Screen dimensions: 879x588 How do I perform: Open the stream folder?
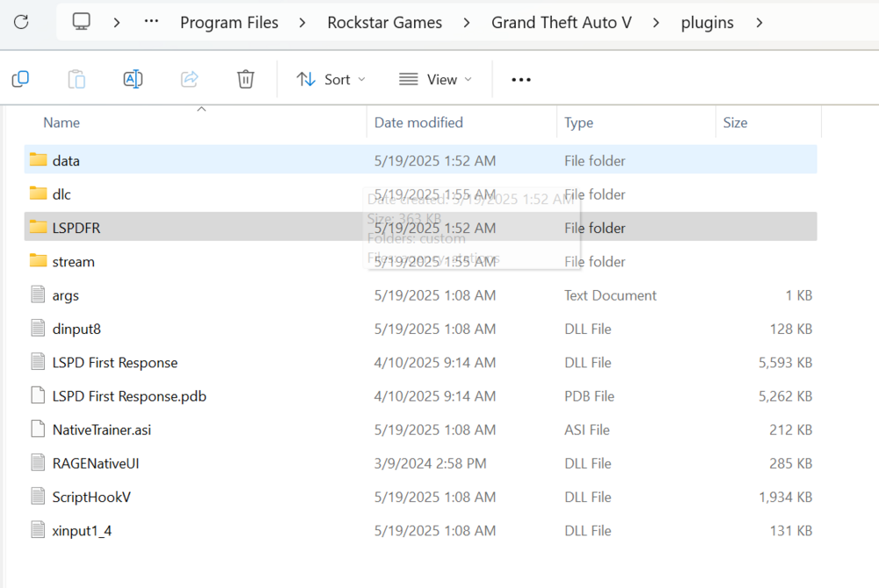click(x=75, y=261)
